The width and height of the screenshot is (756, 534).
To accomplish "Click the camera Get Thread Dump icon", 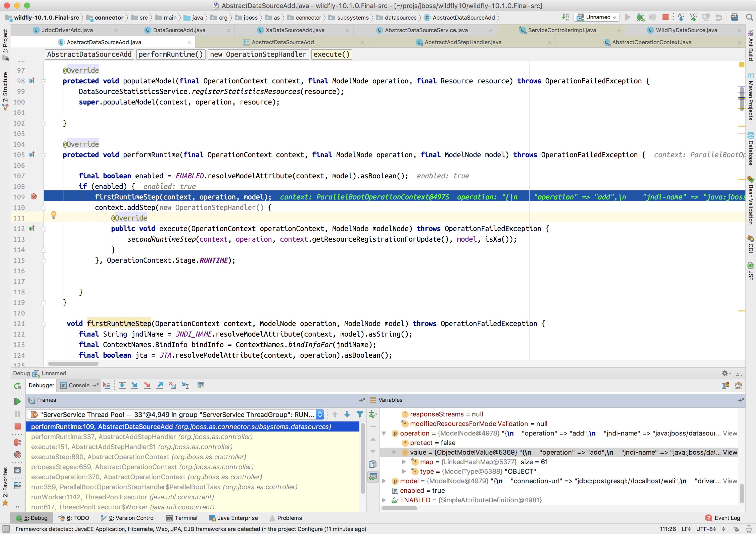I will (18, 470).
